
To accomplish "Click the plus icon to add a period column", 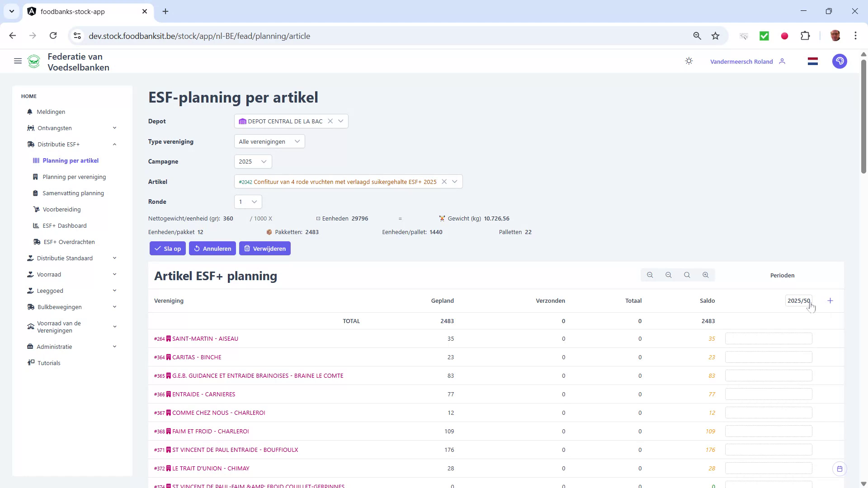I will point(830,300).
